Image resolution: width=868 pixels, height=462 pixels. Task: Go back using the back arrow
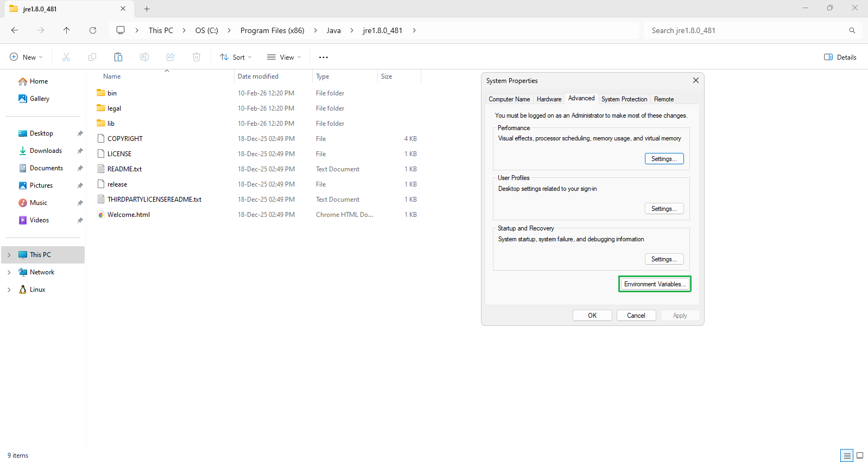(15, 30)
